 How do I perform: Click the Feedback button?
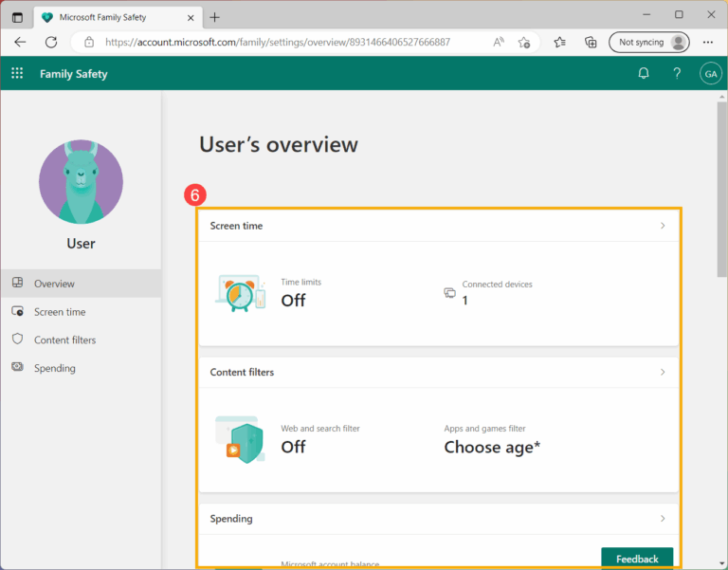(637, 559)
